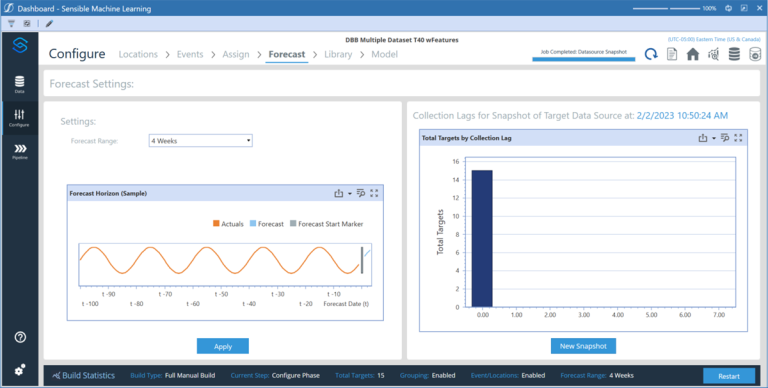This screenshot has width=768, height=388.
Task: Go to the Events step
Action: pyautogui.click(x=190, y=54)
